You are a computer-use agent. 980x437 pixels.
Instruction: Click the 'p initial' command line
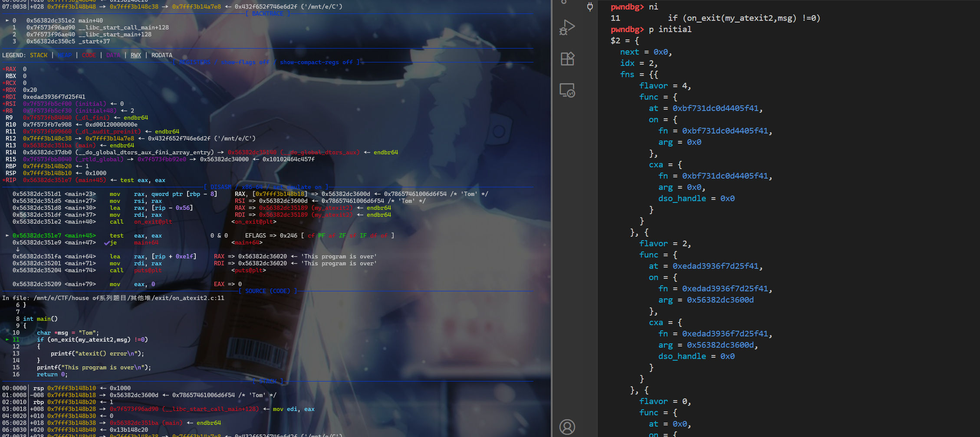(670, 29)
